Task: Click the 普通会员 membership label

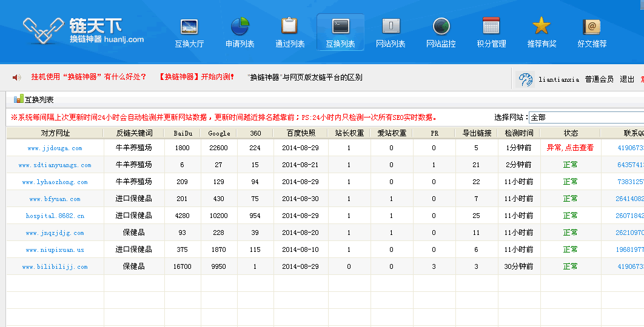Action: [x=599, y=79]
